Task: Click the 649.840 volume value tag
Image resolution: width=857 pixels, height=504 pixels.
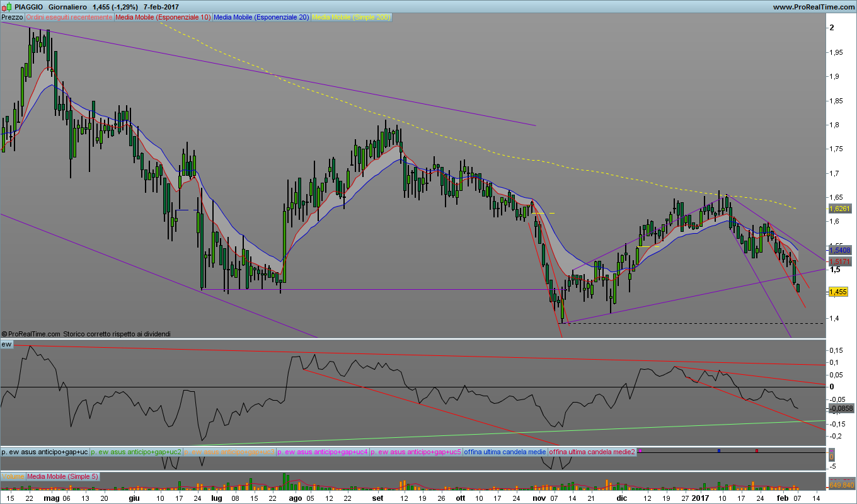Action: (841, 485)
